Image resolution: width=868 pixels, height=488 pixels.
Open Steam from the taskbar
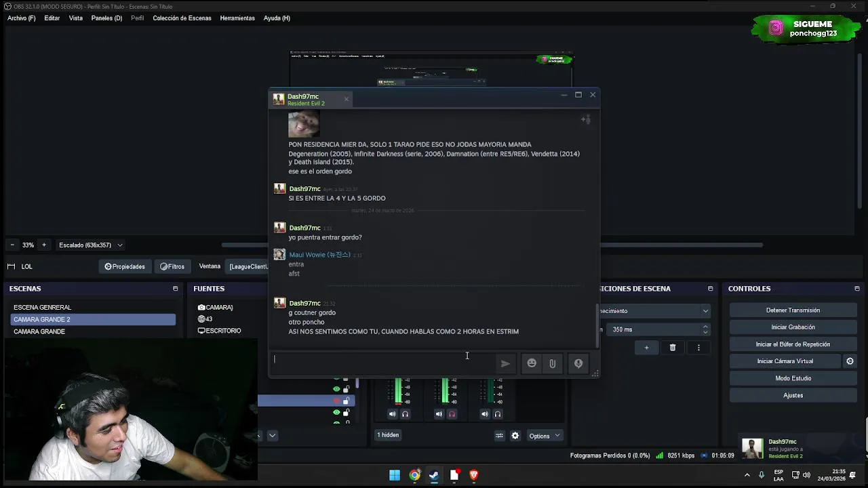434,475
